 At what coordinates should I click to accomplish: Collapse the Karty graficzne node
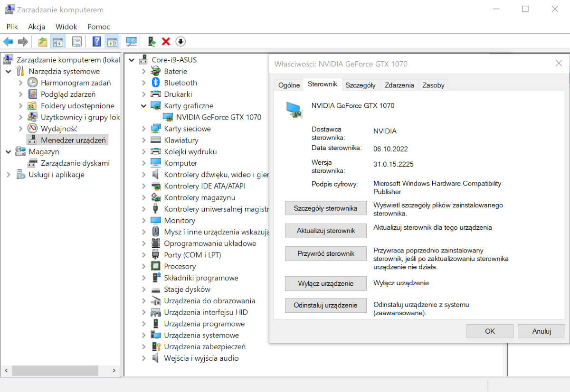click(143, 105)
